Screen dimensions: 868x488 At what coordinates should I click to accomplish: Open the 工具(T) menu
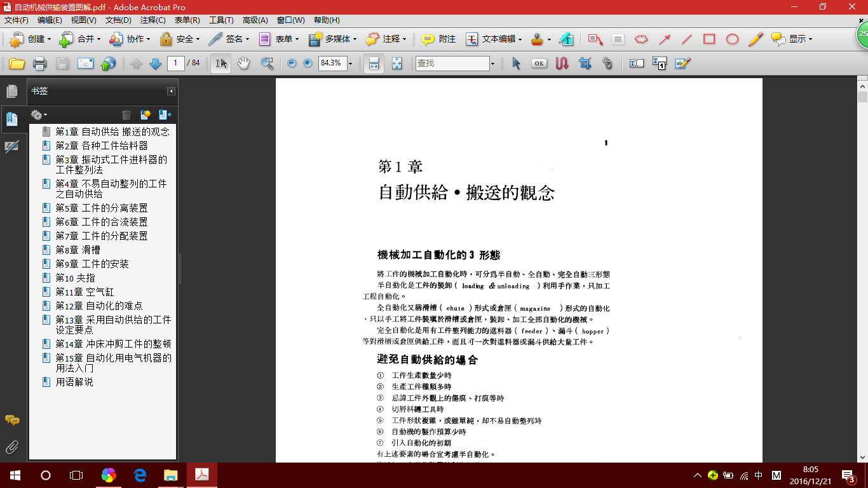coord(221,20)
